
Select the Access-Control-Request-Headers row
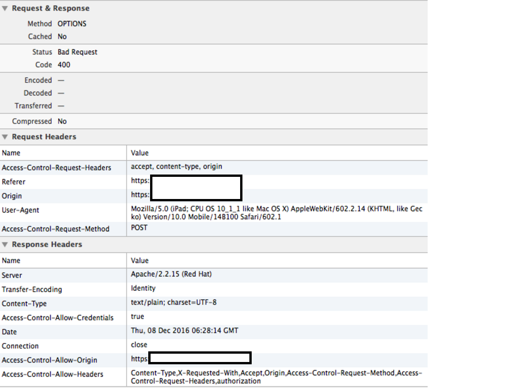56,167
